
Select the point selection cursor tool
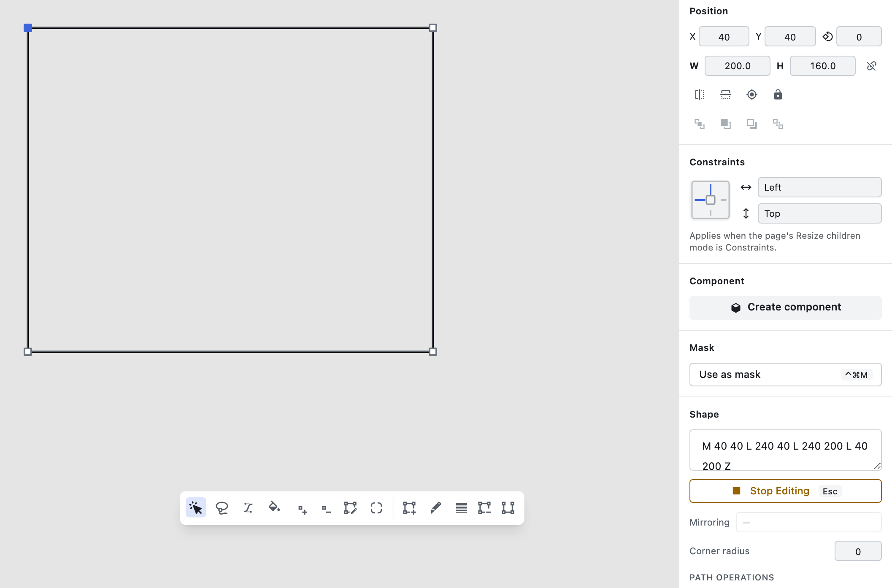pos(196,507)
